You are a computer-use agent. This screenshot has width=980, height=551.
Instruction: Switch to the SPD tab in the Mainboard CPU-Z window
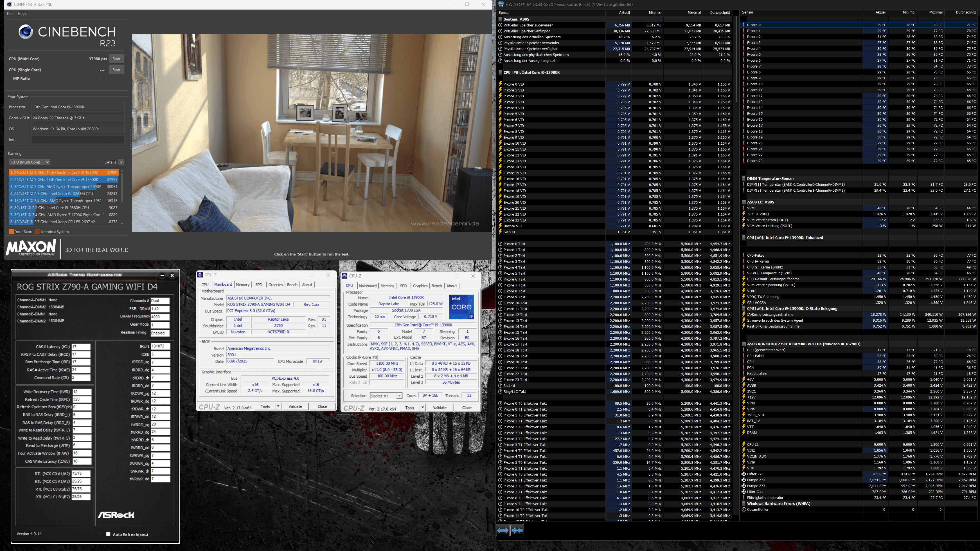coord(259,285)
